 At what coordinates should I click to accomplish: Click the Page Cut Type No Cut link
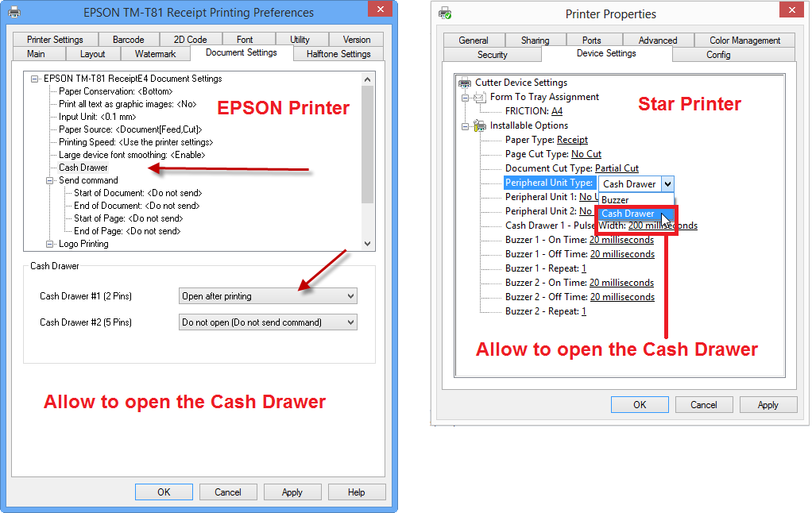click(x=586, y=154)
